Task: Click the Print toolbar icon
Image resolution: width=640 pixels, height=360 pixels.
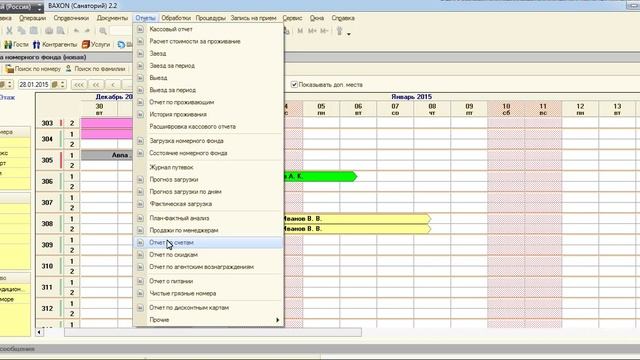Action: pos(49,31)
